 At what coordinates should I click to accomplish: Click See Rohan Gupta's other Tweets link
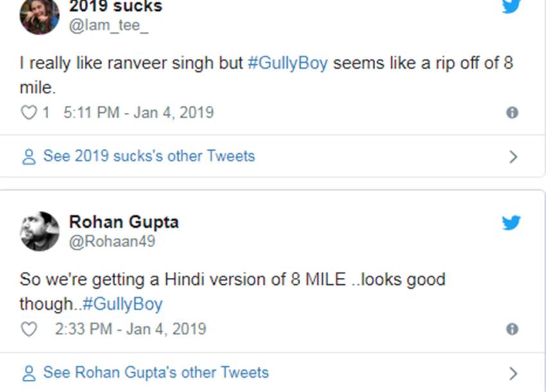(x=155, y=372)
